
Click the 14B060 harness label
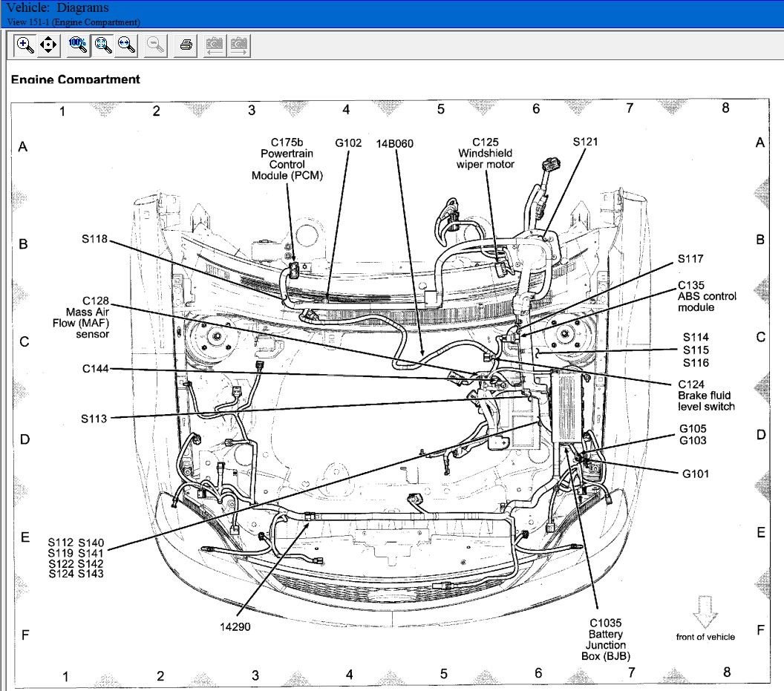[394, 143]
